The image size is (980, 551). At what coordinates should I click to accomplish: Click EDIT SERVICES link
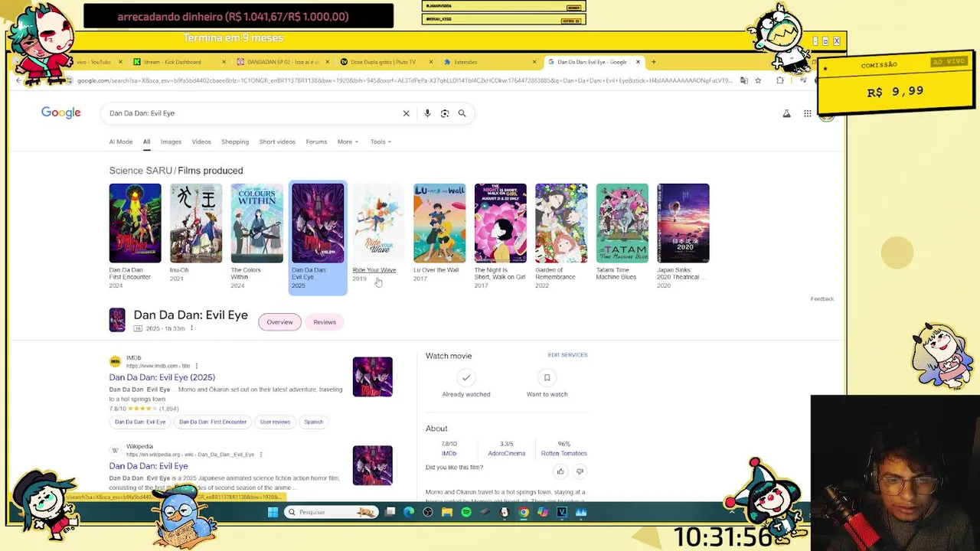567,355
